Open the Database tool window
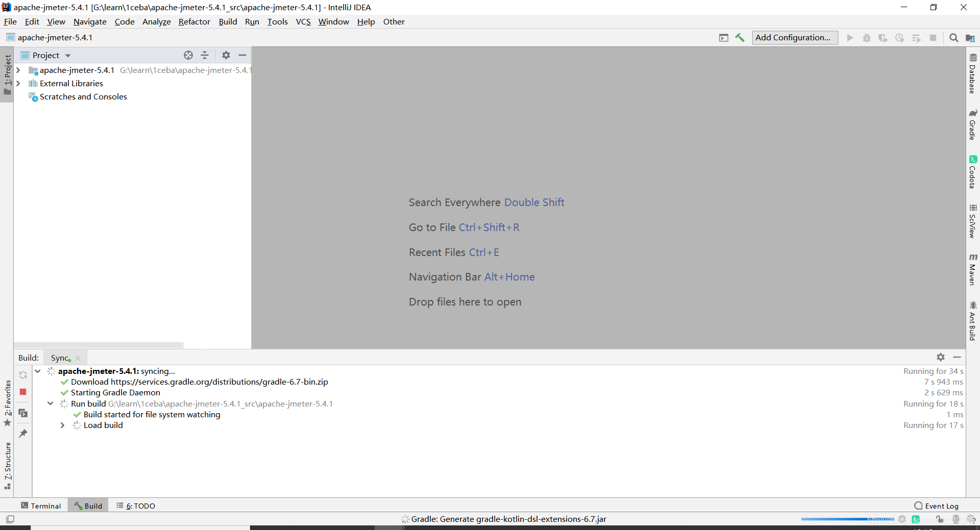 (973, 73)
